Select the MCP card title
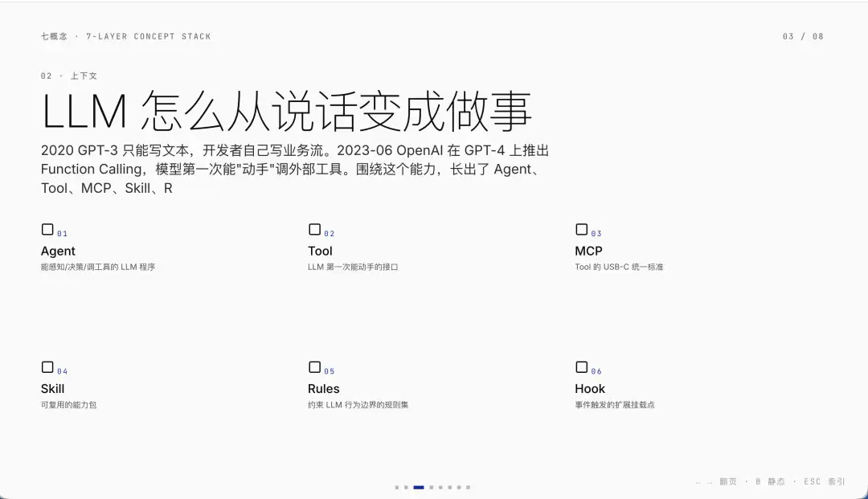Viewport: 868px width, 499px height. pyautogui.click(x=588, y=252)
